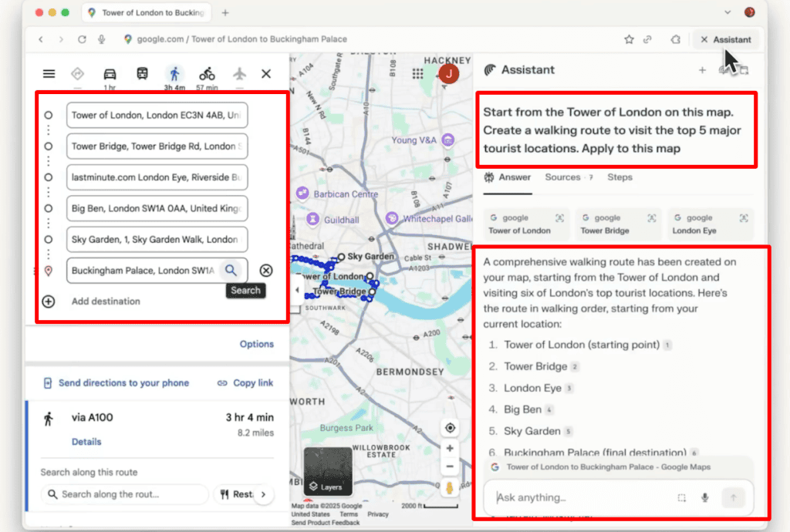Open the browser profile avatar

750,12
